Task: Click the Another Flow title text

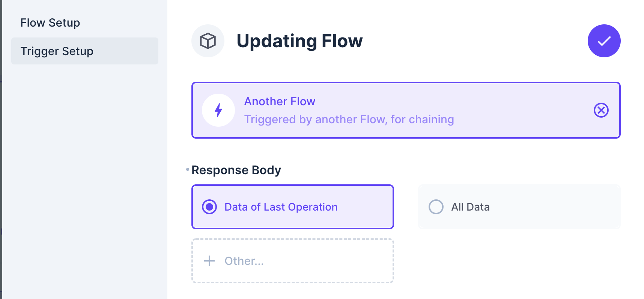Action: tap(280, 101)
